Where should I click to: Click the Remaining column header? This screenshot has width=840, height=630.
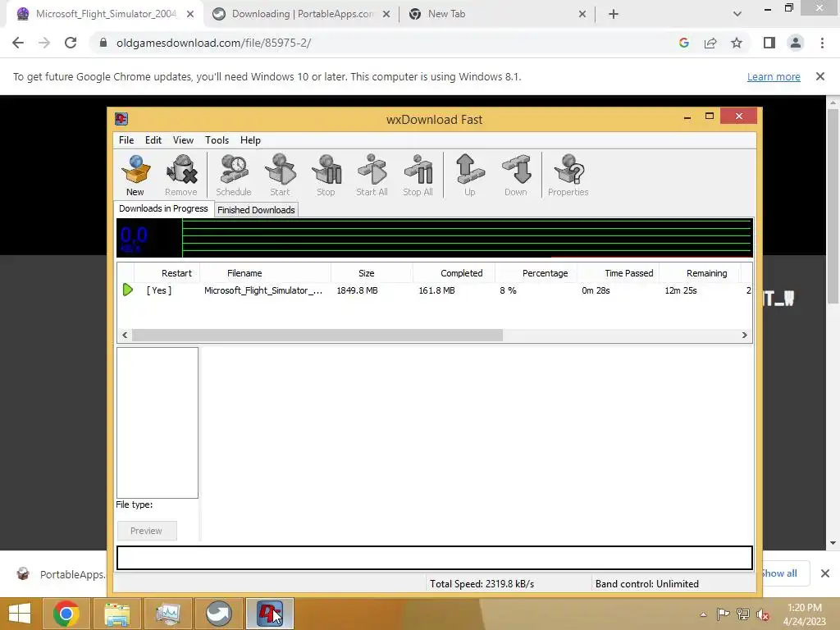[699, 273]
